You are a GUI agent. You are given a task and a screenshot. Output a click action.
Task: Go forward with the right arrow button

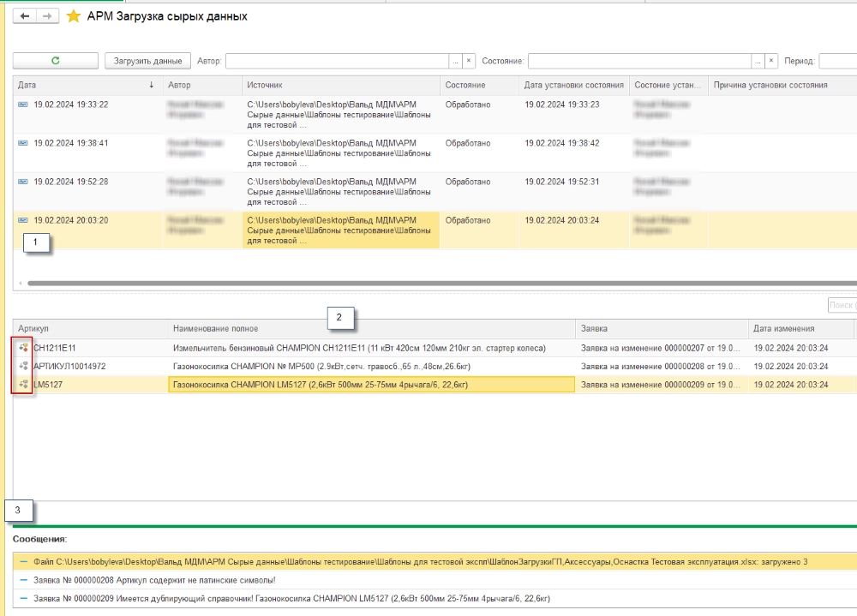coord(47,16)
